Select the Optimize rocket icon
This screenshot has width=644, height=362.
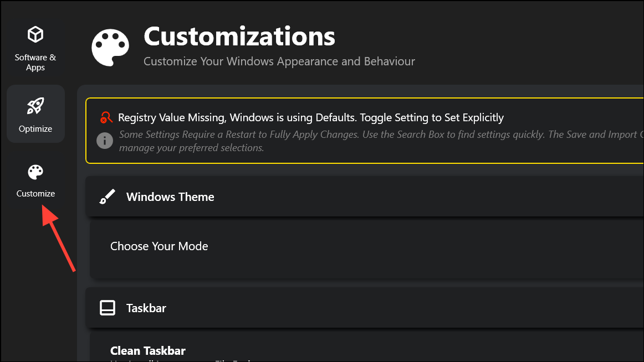35,106
